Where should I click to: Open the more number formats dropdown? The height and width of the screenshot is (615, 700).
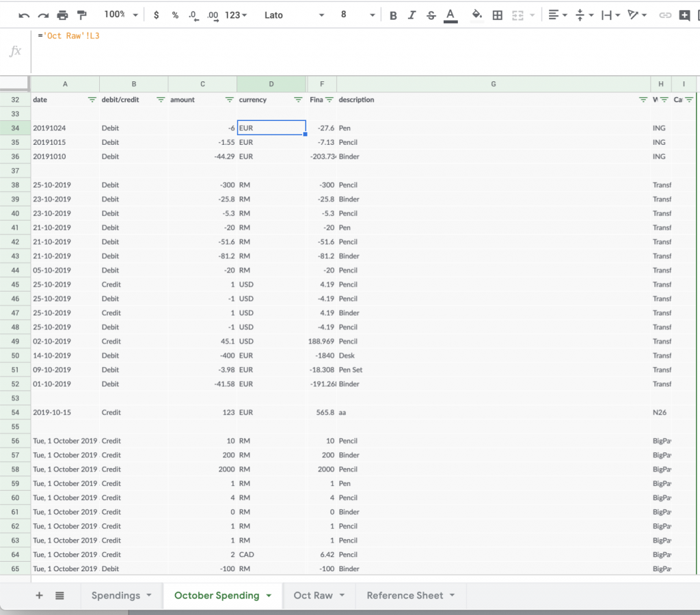(236, 15)
